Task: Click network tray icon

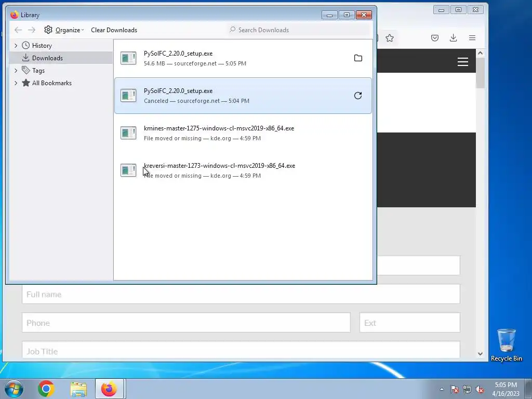Action: pyautogui.click(x=467, y=389)
